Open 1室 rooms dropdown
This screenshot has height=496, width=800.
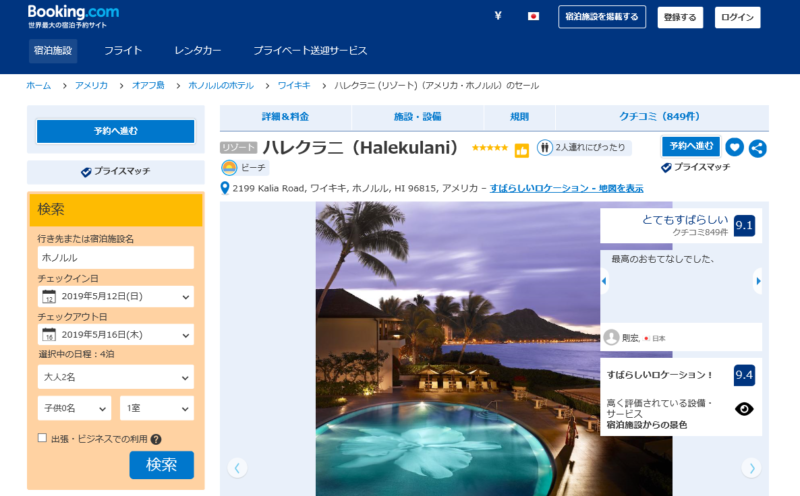[157, 408]
